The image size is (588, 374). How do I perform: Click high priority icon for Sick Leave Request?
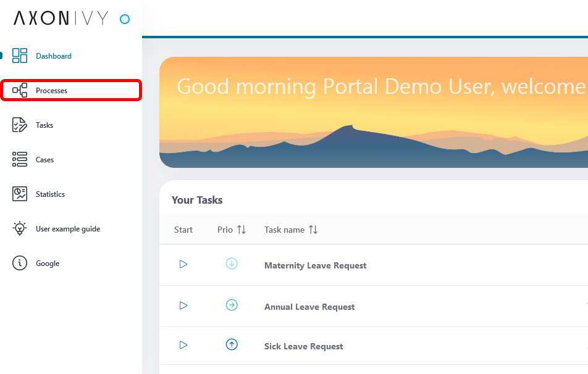click(x=232, y=344)
